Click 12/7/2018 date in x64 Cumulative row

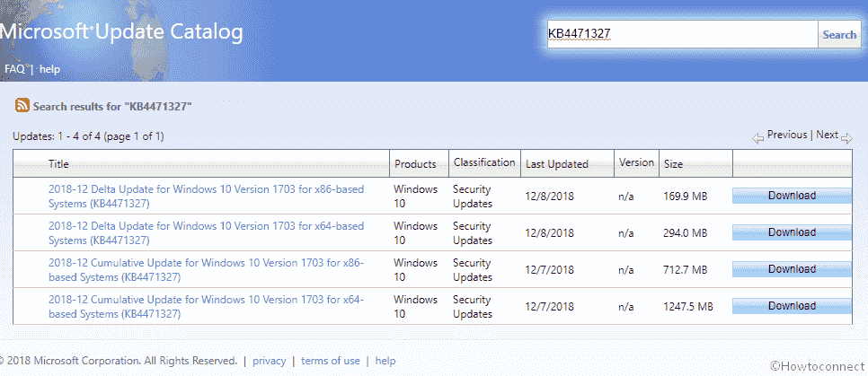click(550, 306)
